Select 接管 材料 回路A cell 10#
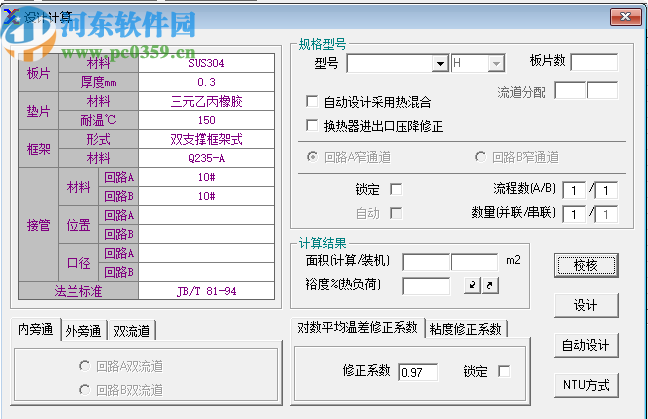Screen dimensions: 648x419 [x=206, y=177]
